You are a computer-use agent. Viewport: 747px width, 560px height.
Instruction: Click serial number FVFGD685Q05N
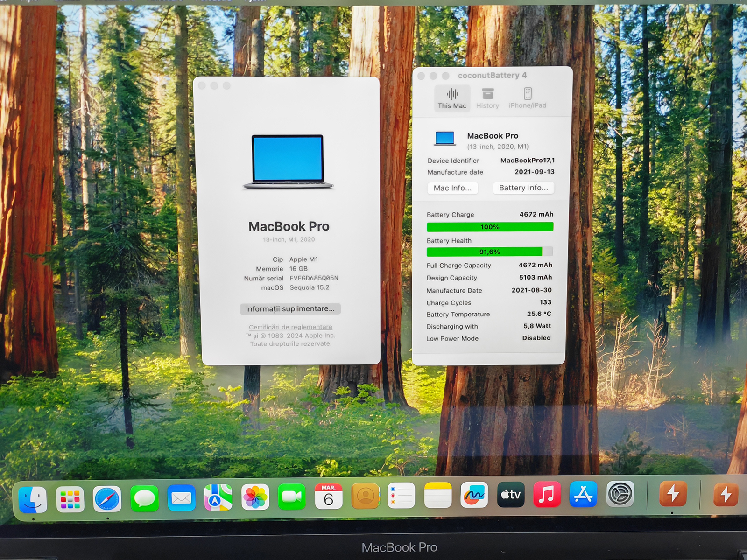(x=314, y=278)
